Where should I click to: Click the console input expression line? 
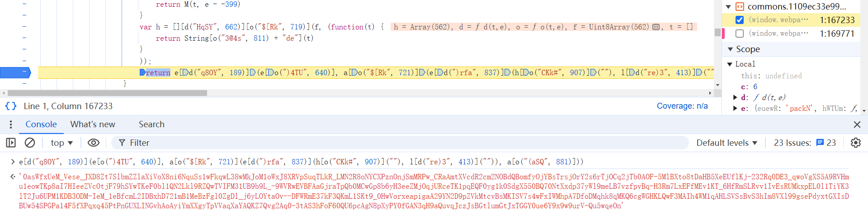(301, 162)
